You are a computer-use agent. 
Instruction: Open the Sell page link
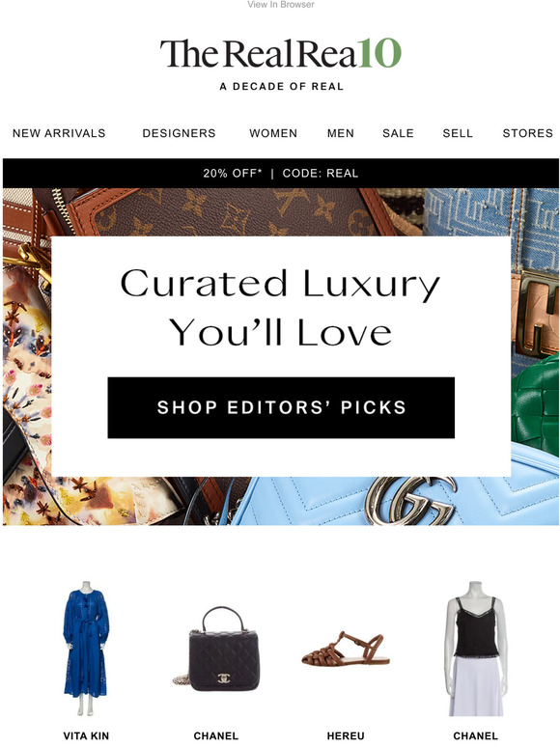(458, 133)
